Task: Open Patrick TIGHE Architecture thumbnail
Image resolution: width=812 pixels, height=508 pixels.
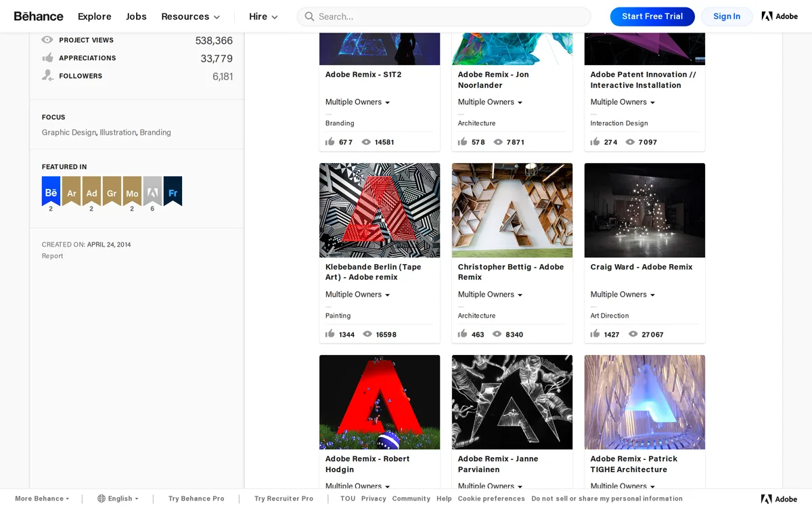Action: (x=645, y=402)
